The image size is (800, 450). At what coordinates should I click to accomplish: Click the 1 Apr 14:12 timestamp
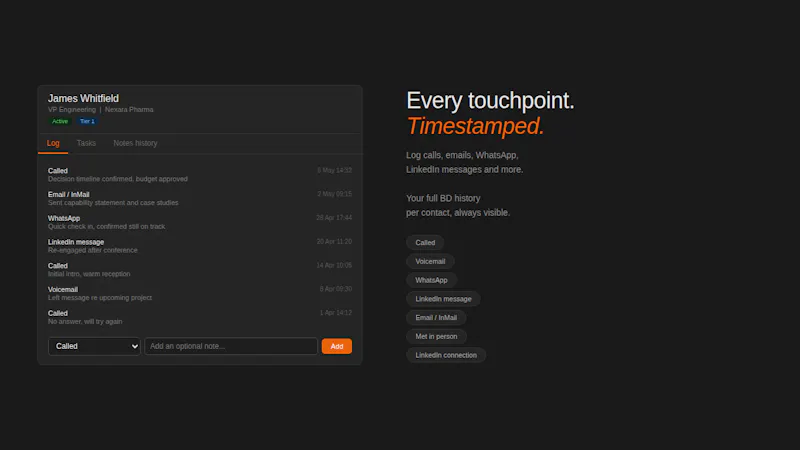336,312
